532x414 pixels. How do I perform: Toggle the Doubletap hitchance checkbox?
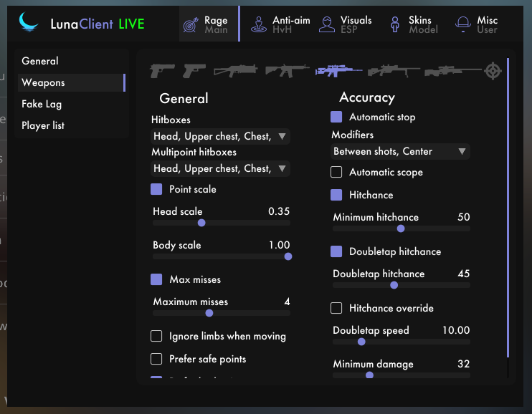[x=336, y=251]
